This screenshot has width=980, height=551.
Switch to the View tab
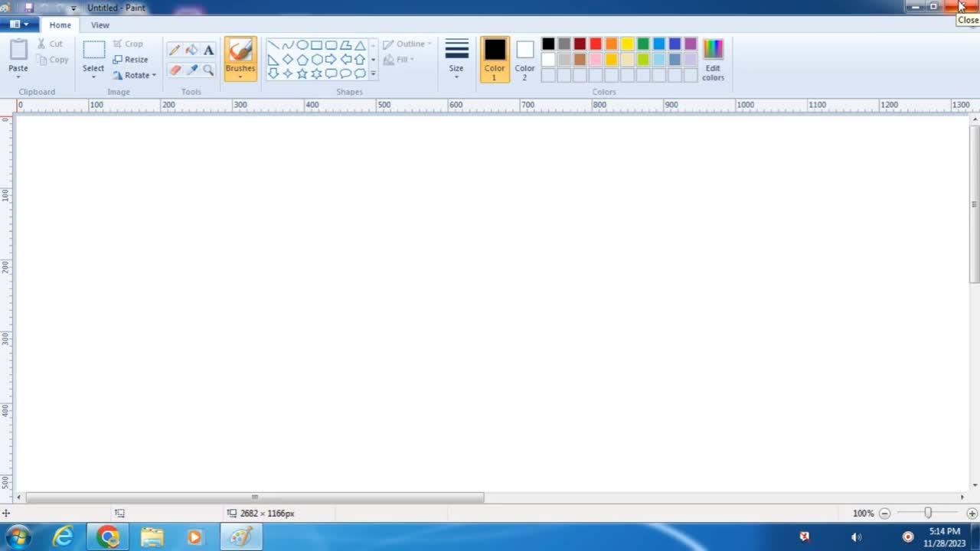coord(100,25)
